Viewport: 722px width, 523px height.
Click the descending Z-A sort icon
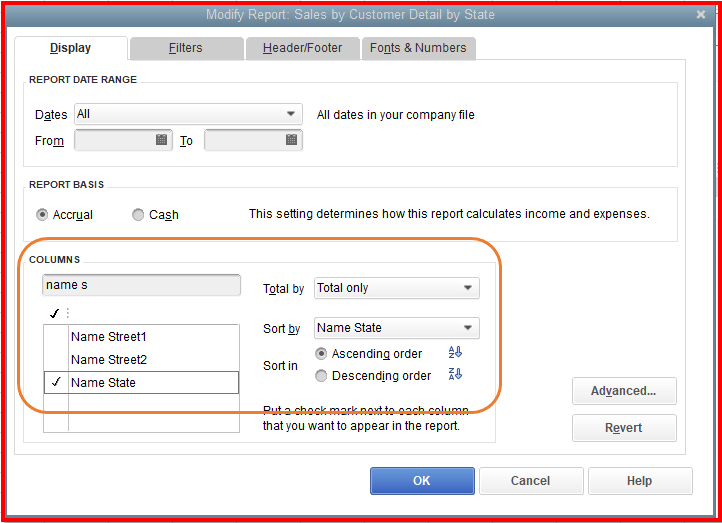coord(455,375)
